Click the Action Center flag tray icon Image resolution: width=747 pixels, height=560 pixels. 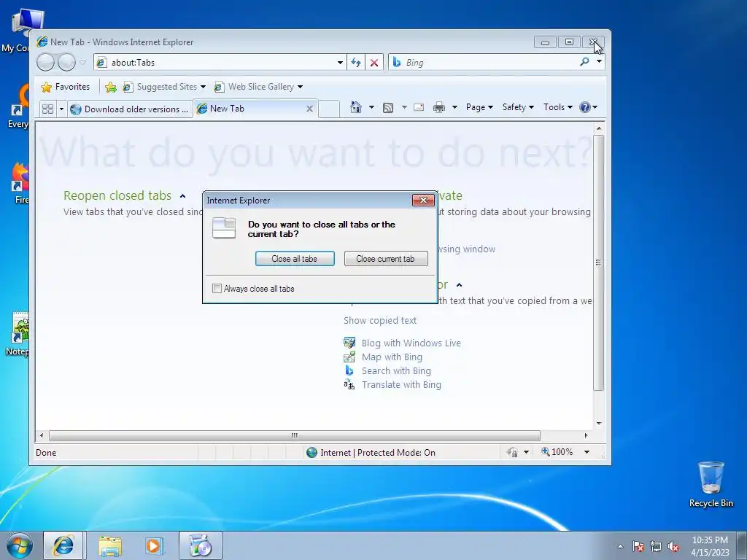pos(638,547)
